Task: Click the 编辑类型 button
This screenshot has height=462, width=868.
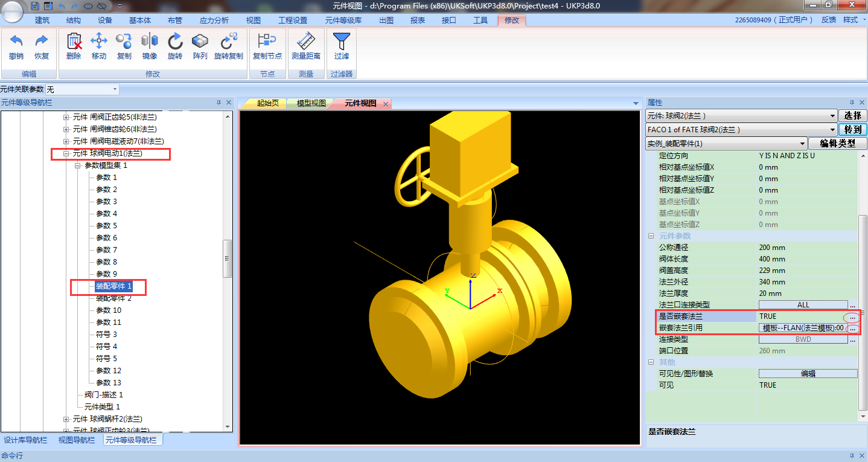Action: 837,144
